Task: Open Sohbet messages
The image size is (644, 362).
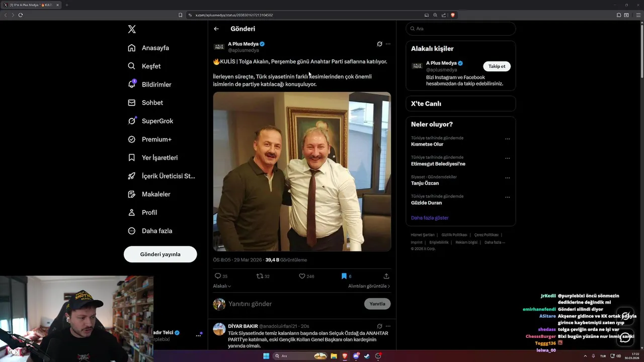Action: point(145,103)
